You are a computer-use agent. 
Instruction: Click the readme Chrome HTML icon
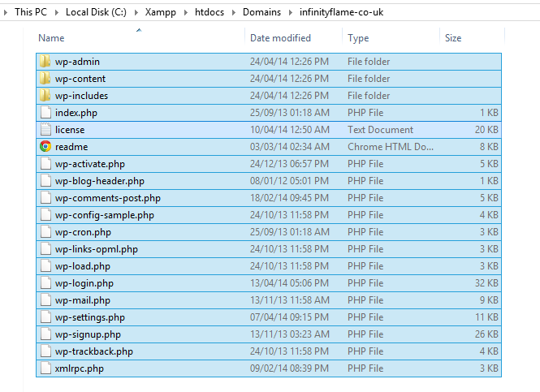pyautogui.click(x=45, y=147)
